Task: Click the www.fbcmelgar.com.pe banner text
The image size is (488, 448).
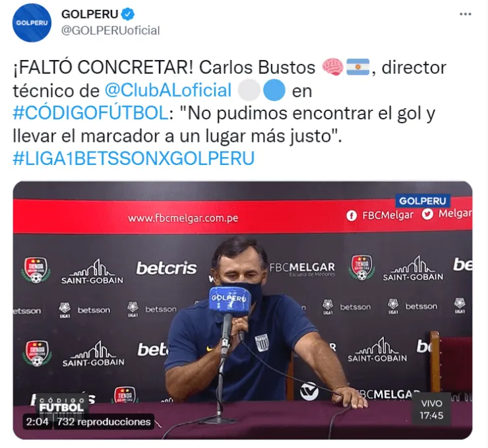Action: [x=183, y=218]
